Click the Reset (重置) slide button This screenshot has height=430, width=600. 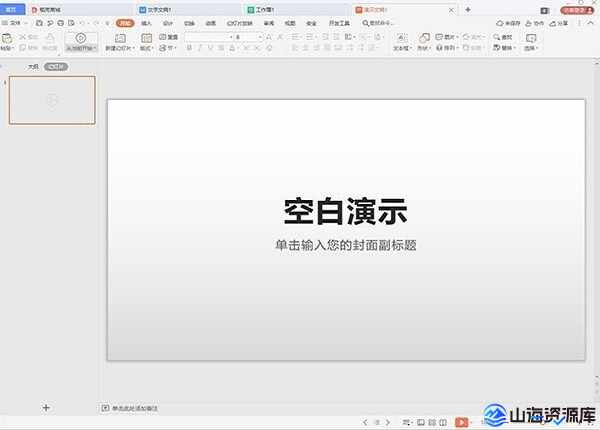[168, 37]
